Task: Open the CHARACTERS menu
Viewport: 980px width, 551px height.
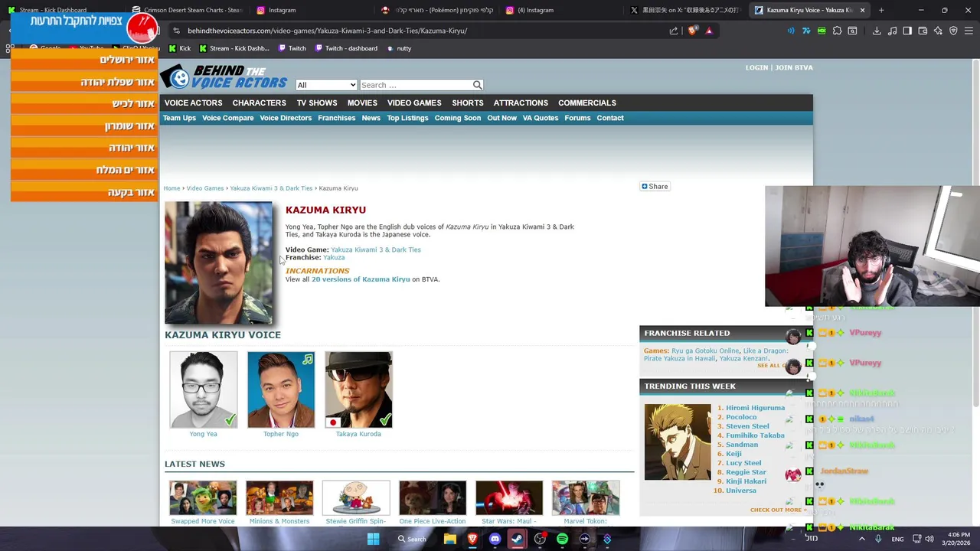Action: click(x=260, y=103)
